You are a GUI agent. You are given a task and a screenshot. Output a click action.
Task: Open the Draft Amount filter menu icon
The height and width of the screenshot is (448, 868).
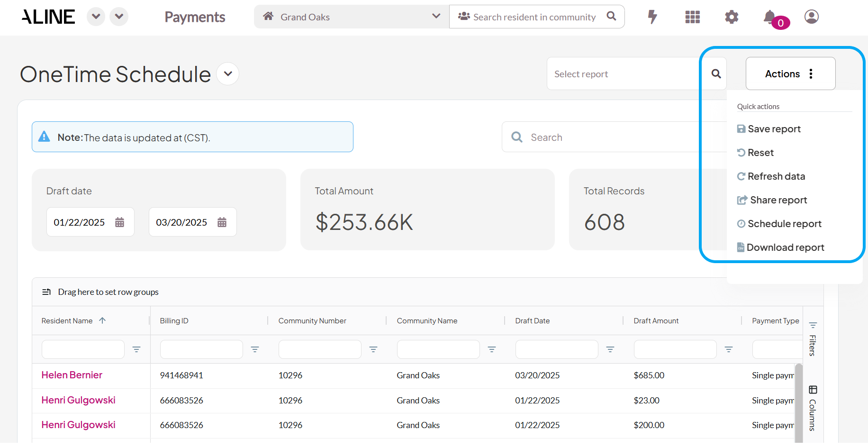coord(729,349)
